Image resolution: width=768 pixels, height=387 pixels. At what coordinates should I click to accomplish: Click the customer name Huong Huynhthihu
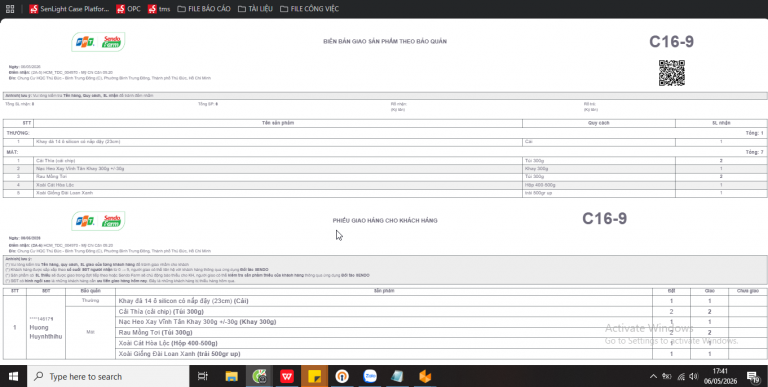tap(46, 332)
